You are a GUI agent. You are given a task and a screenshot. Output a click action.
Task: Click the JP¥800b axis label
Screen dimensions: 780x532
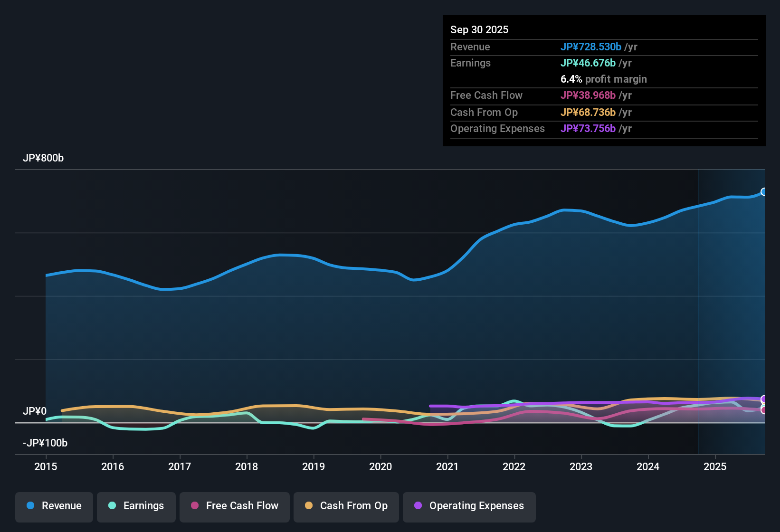(43, 158)
